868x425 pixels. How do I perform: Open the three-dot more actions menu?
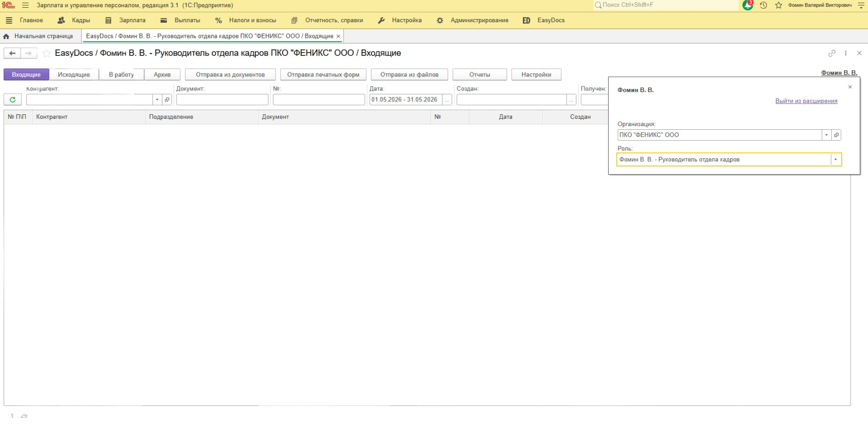(x=846, y=53)
